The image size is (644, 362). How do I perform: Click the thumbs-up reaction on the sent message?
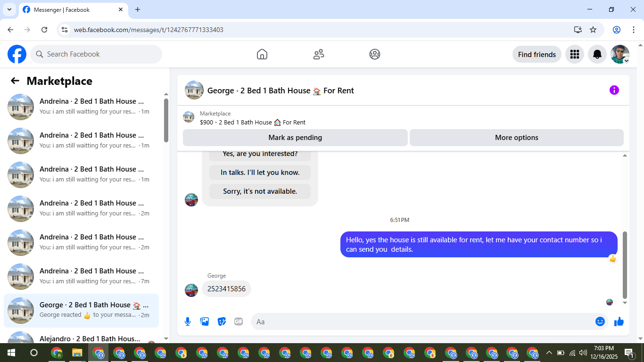(612, 259)
